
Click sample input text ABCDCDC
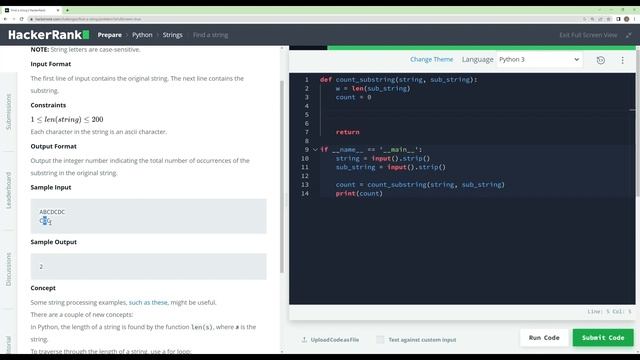point(52,212)
